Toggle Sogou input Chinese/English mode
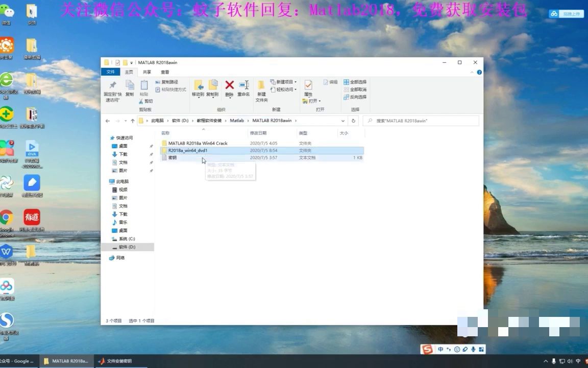Viewport: 588px width, 368px height. tap(440, 349)
